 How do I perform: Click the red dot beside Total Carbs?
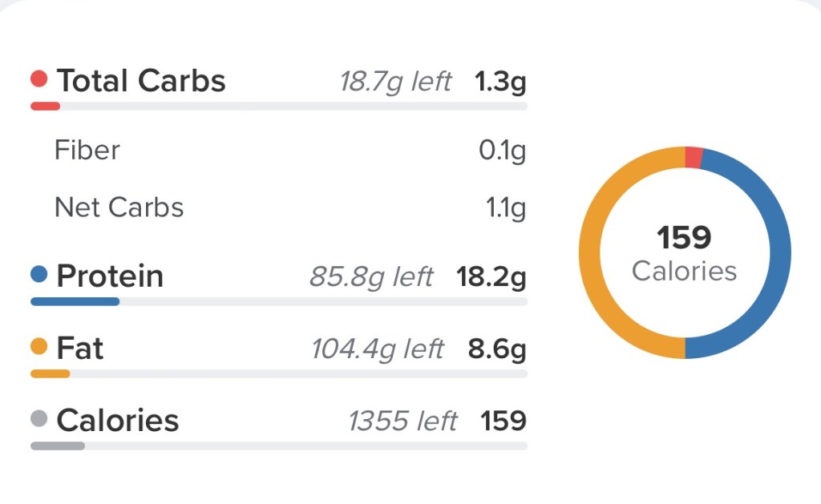pyautogui.click(x=39, y=80)
